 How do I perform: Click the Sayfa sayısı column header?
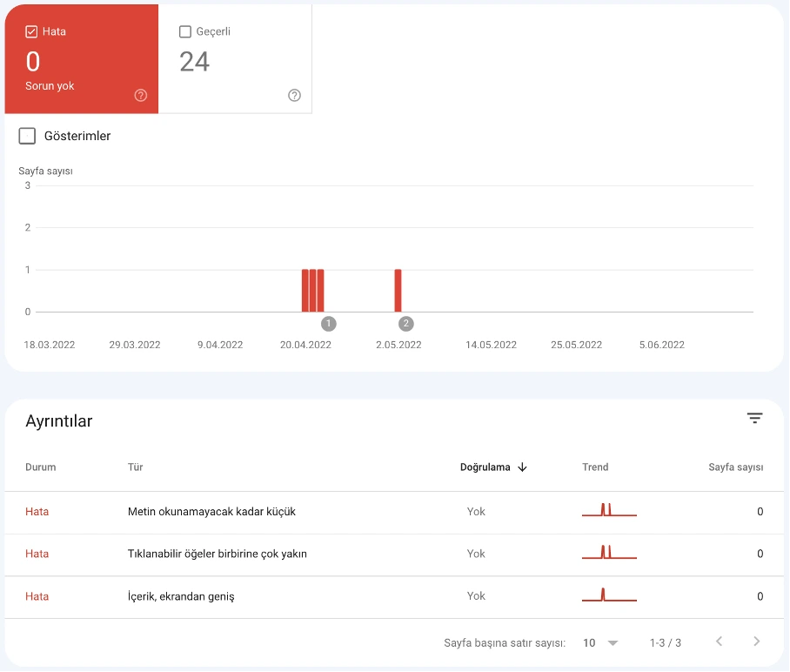[735, 467]
